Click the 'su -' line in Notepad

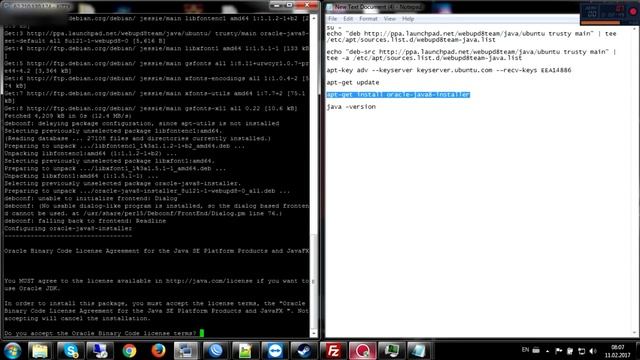pos(333,28)
